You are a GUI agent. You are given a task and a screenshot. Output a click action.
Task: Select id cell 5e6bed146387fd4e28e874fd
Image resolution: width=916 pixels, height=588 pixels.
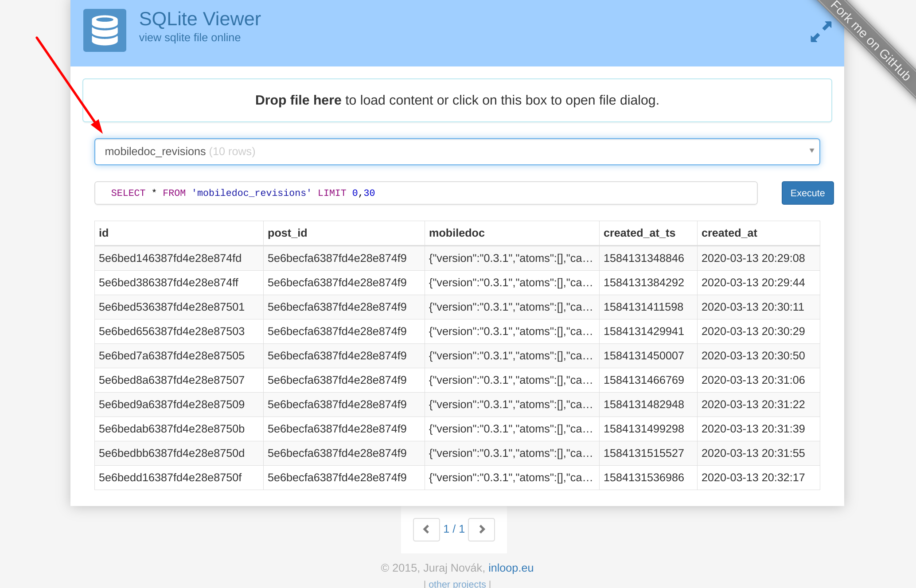179,258
